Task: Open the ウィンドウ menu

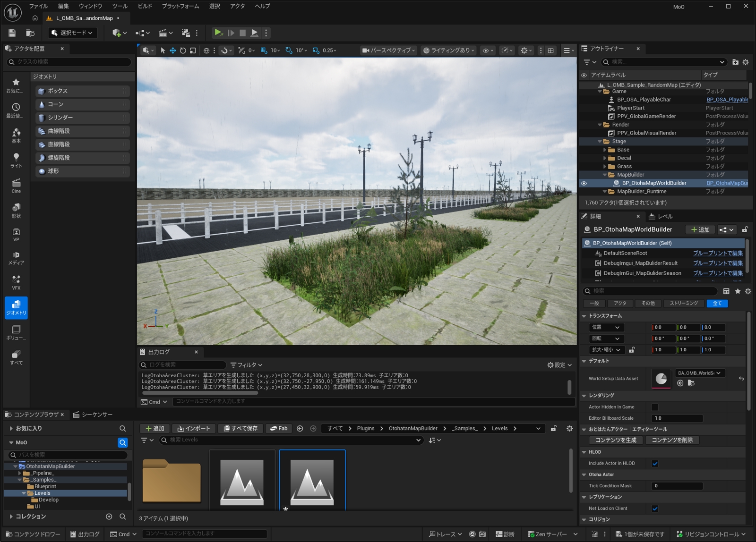Action: pyautogui.click(x=90, y=6)
